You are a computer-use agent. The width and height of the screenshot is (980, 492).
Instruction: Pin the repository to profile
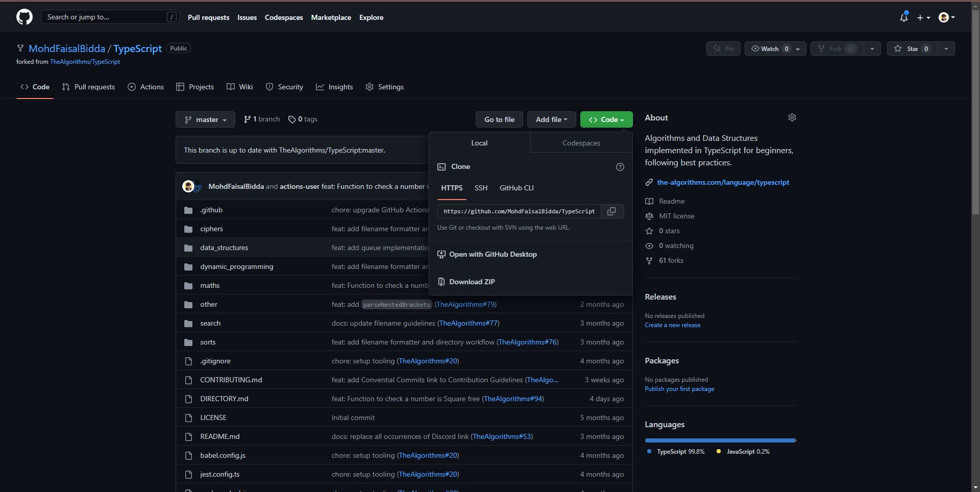click(x=723, y=48)
